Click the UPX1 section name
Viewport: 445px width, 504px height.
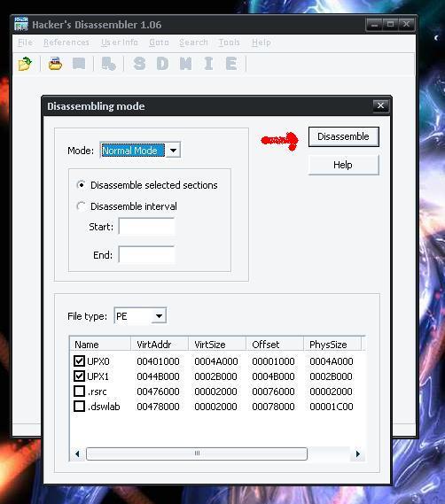click(98, 376)
